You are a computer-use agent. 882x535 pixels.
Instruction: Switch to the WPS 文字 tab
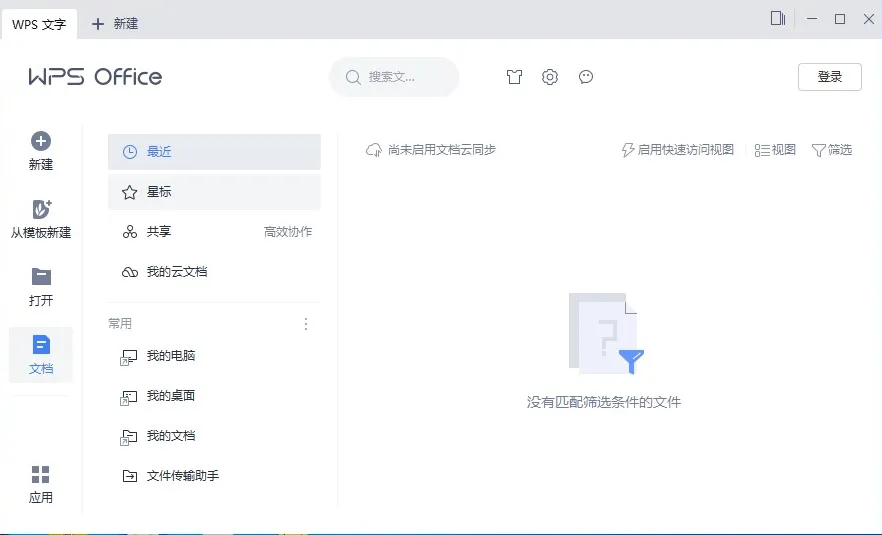(x=39, y=24)
